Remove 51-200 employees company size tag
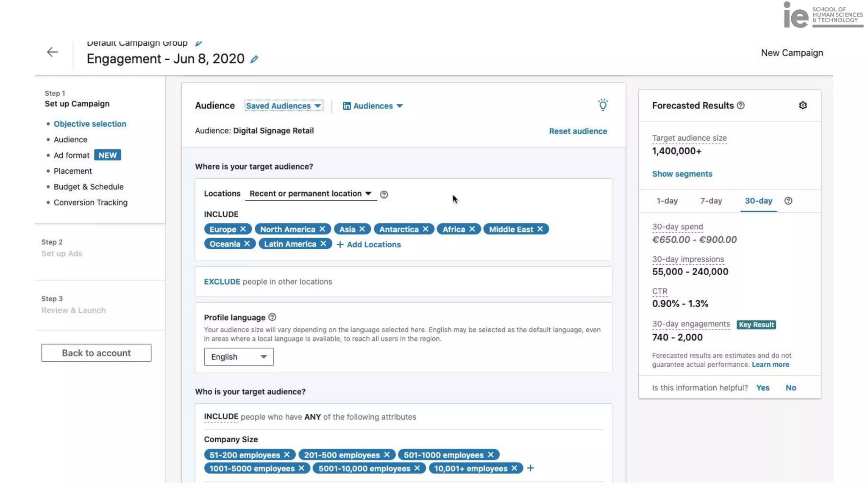This screenshot has height=488, width=868. 287,455
